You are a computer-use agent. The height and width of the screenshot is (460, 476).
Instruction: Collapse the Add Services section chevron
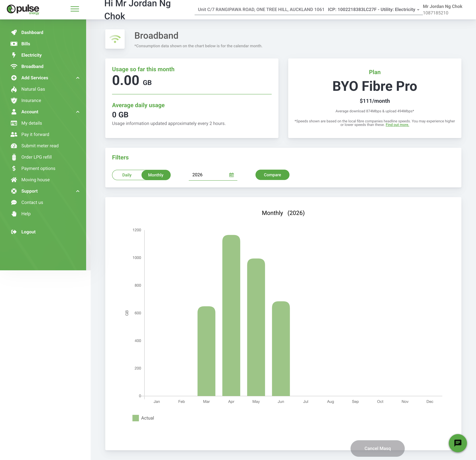point(78,78)
